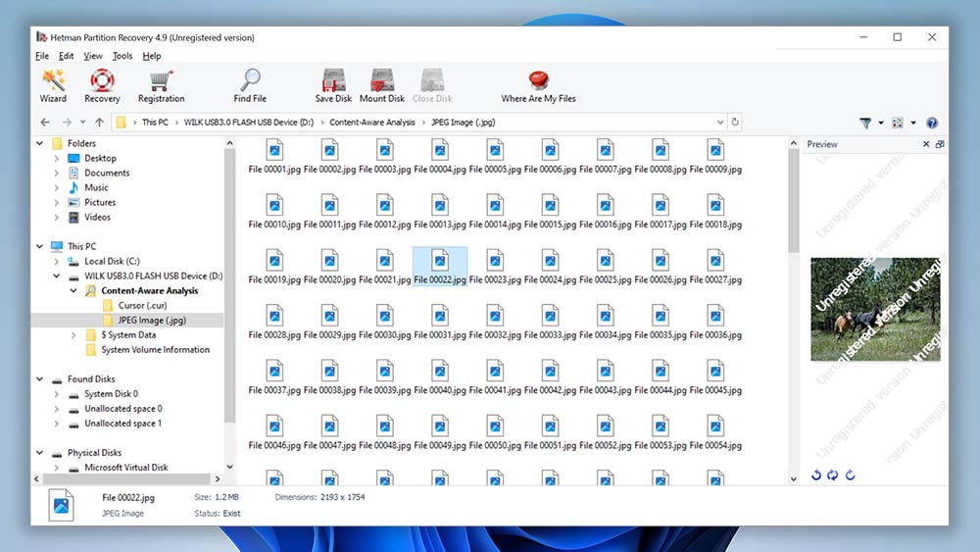Image resolution: width=980 pixels, height=552 pixels.
Task: Click file list scroll down arrow
Action: [793, 478]
